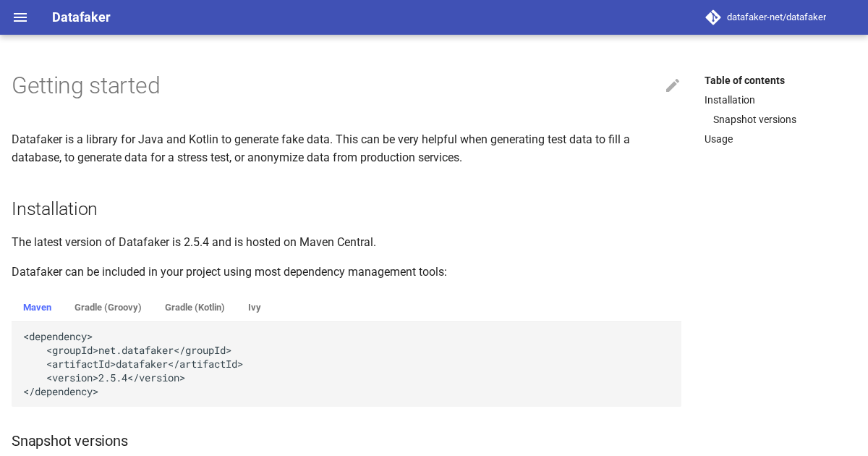Click the groupId line in code
This screenshot has width=868, height=456.
click(x=139, y=350)
